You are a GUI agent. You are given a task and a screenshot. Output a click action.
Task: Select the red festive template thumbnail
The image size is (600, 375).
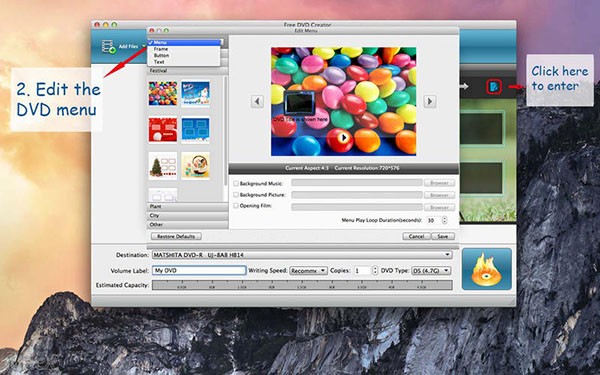[x=163, y=130]
